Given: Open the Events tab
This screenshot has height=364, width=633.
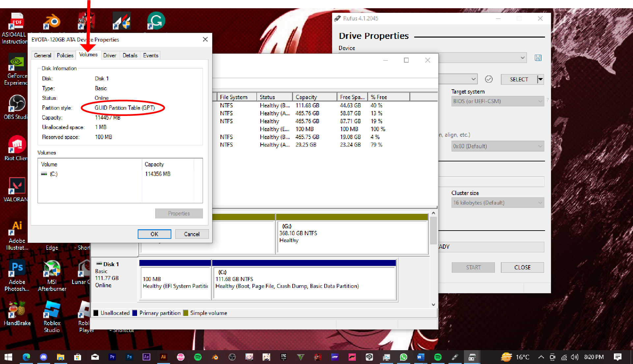Looking at the screenshot, I should pos(151,55).
